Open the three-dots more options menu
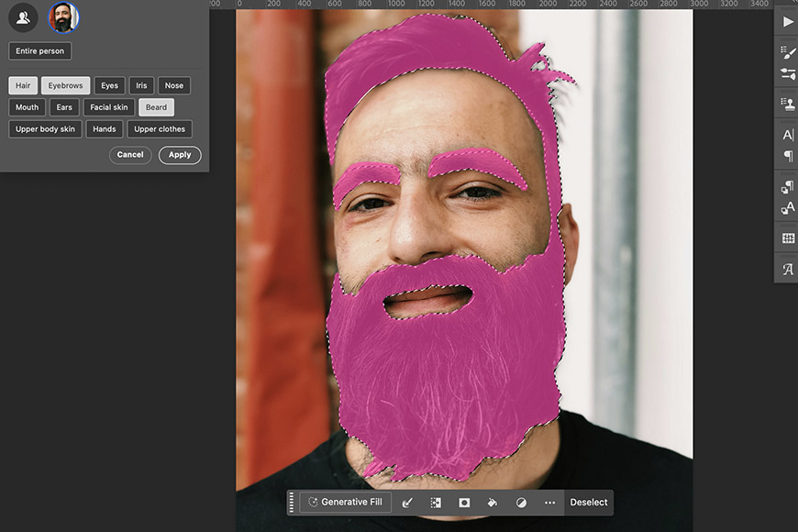Viewport: 798px width, 532px height. (x=549, y=503)
